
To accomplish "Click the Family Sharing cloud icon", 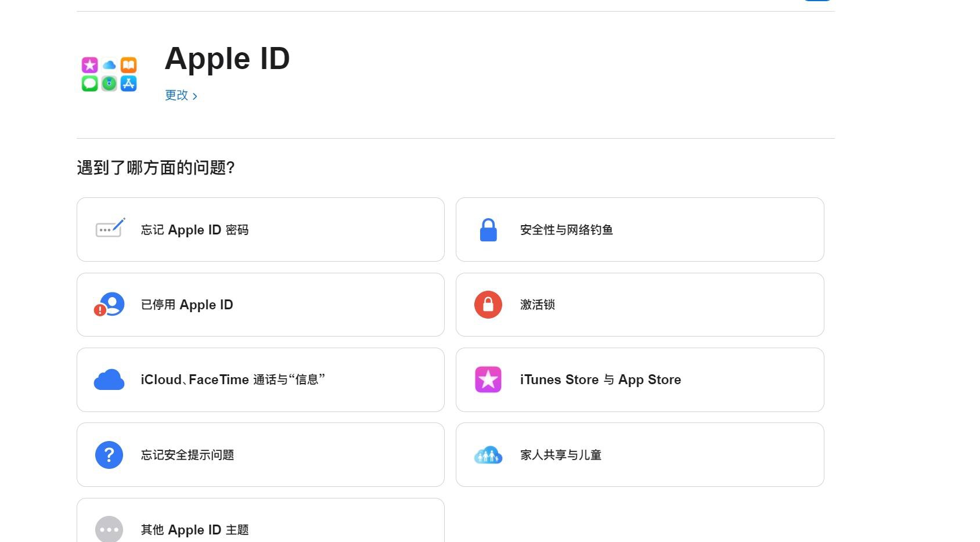I will (488, 455).
